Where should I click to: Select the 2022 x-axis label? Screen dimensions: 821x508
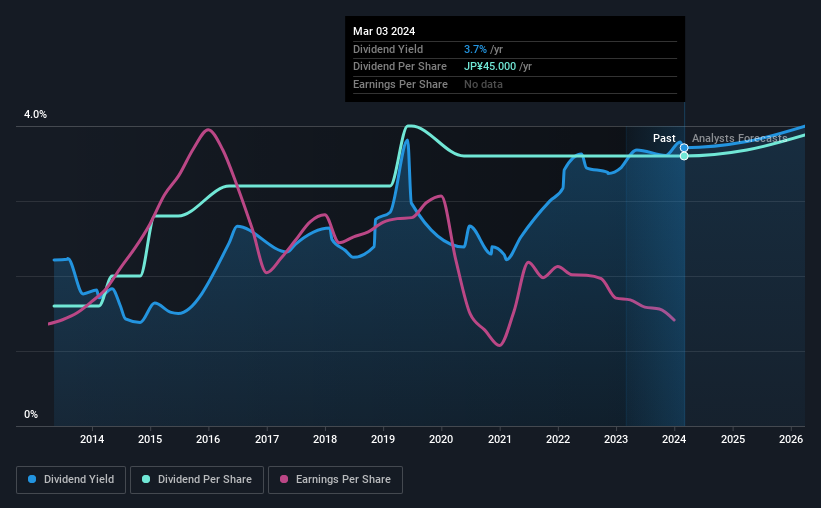(x=558, y=439)
